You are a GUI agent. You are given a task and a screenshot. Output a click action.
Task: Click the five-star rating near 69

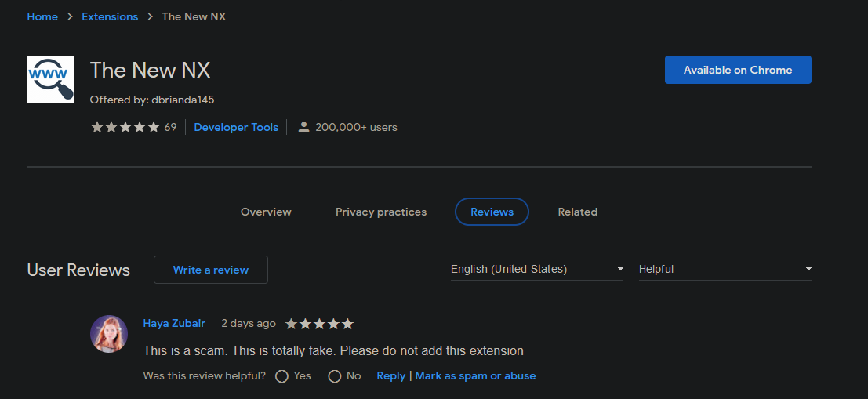[125, 127]
